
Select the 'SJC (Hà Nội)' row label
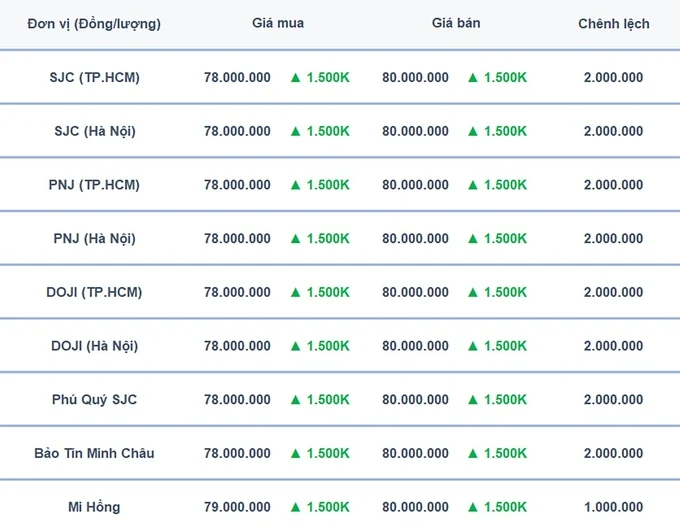click(x=95, y=131)
